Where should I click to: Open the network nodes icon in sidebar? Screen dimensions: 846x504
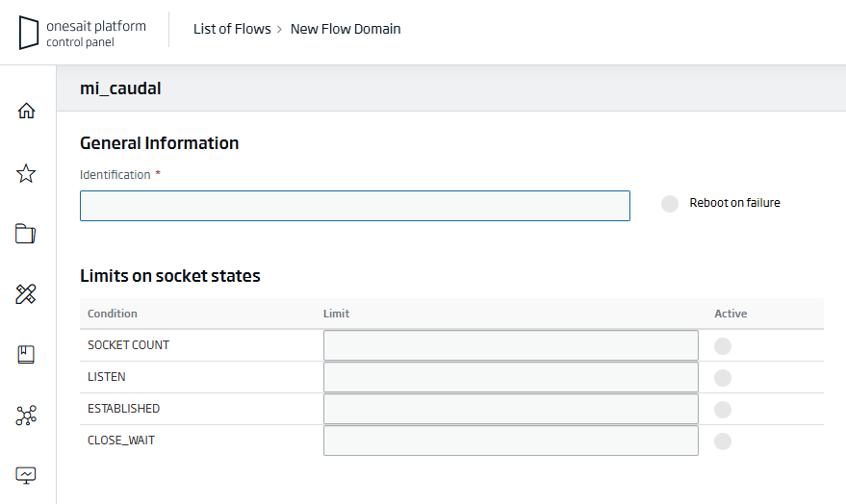point(27,416)
